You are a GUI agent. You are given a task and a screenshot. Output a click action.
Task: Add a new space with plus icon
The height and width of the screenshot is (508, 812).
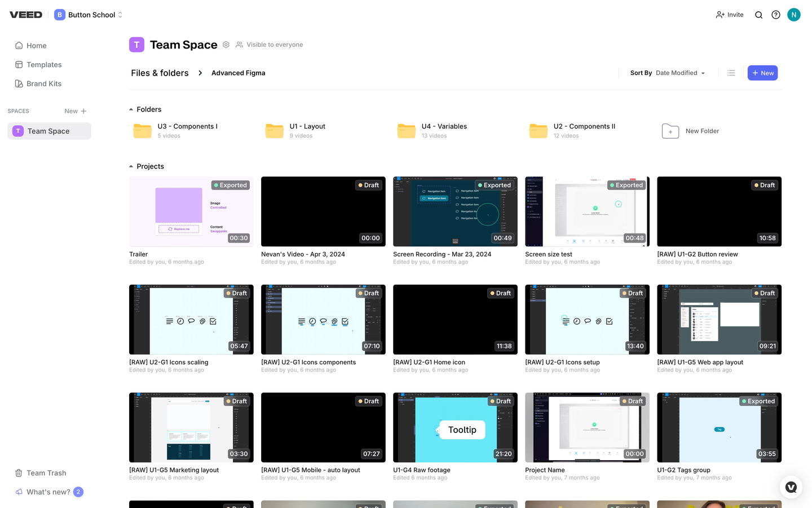click(x=83, y=111)
